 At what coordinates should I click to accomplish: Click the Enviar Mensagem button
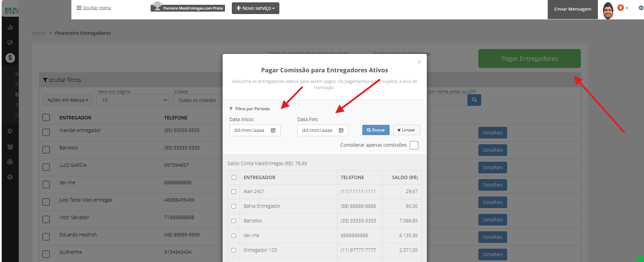point(573,10)
